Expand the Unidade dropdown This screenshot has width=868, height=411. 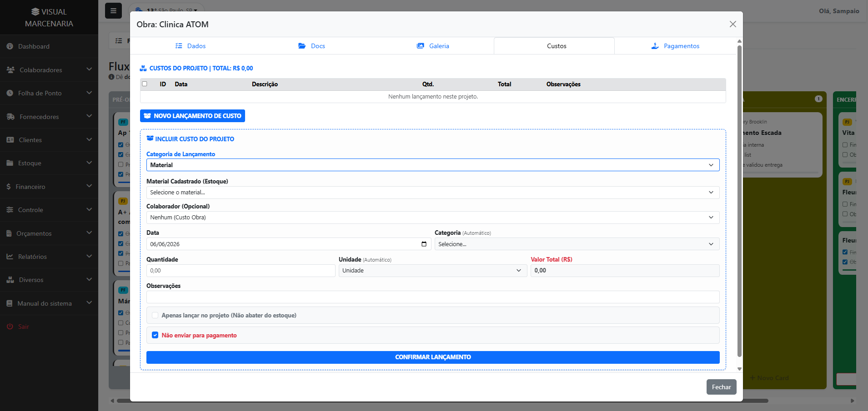[433, 271]
